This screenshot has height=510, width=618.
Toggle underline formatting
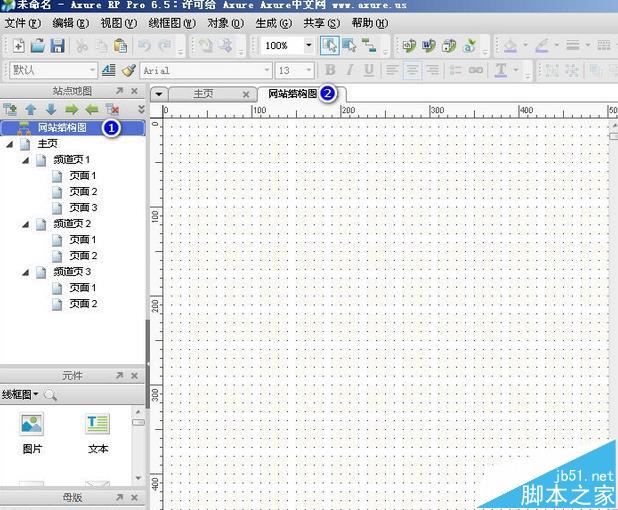(369, 70)
